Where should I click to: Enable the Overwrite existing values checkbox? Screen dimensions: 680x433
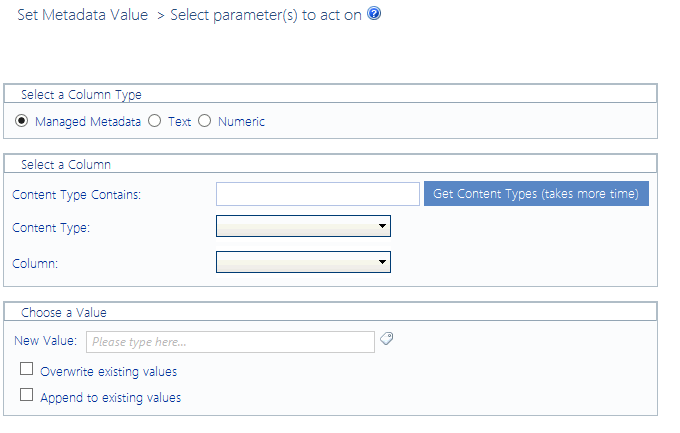(27, 371)
